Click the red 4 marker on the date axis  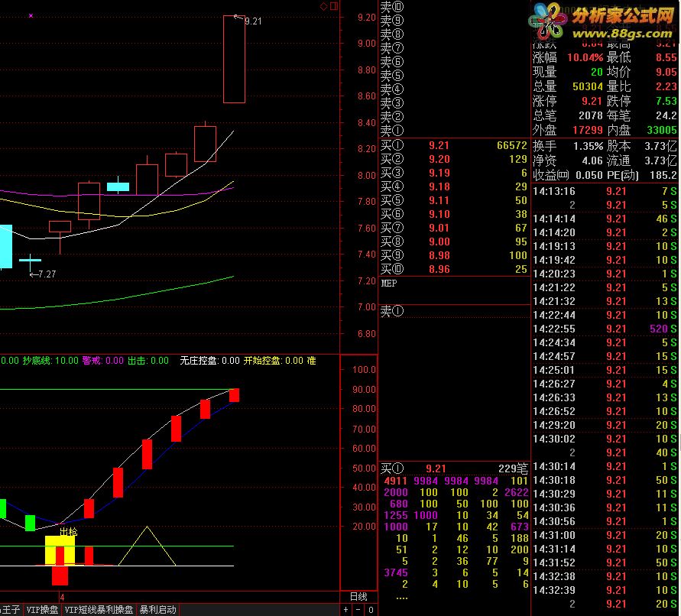[x=62, y=598]
